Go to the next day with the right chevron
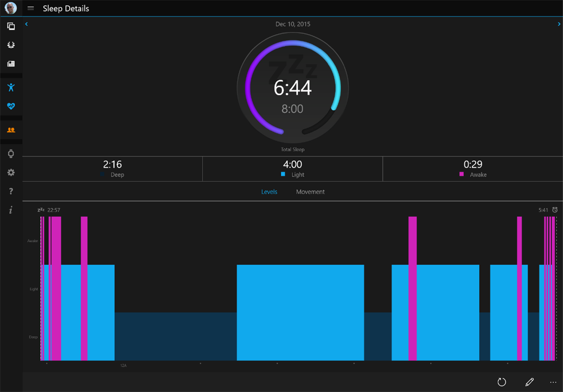The image size is (563, 392). 558,24
